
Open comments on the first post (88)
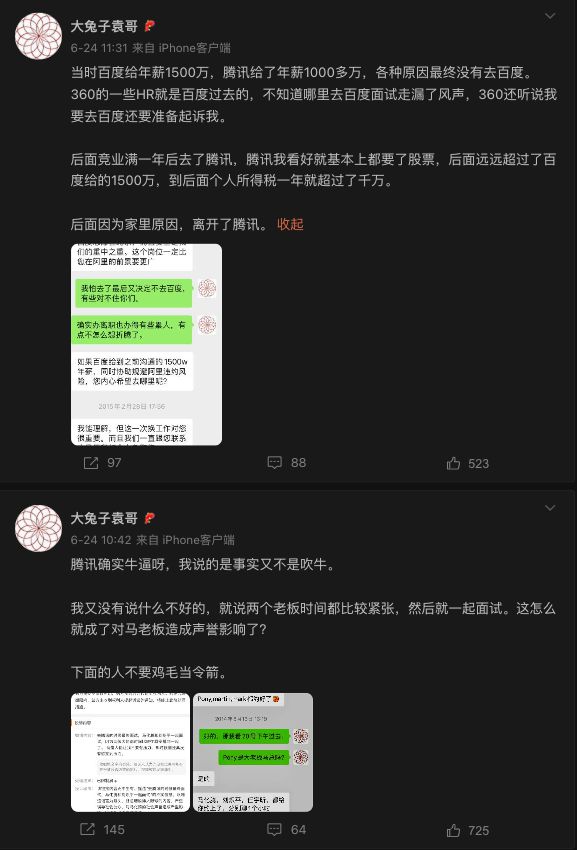(x=287, y=463)
